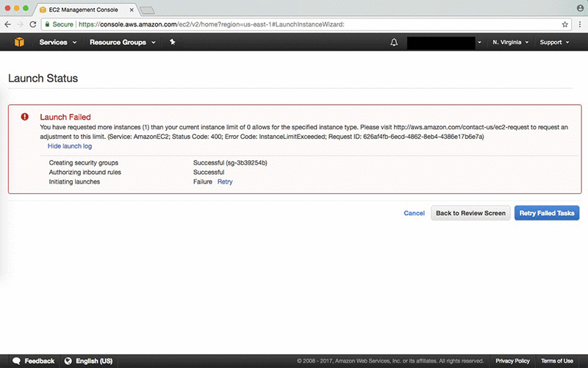Open the notifications bell icon
588x368 pixels.
pos(394,43)
